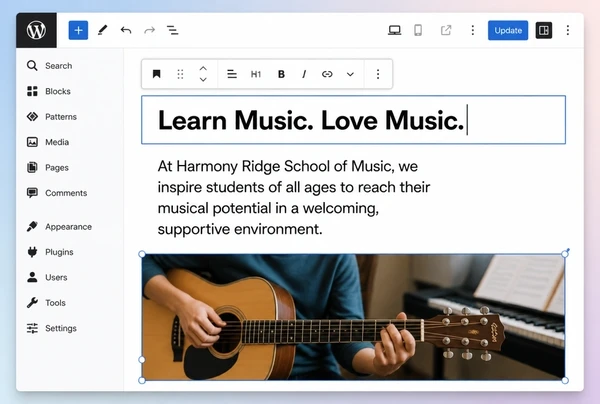Click the image's bottom-right resize handle
The image size is (600, 404).
click(x=565, y=380)
